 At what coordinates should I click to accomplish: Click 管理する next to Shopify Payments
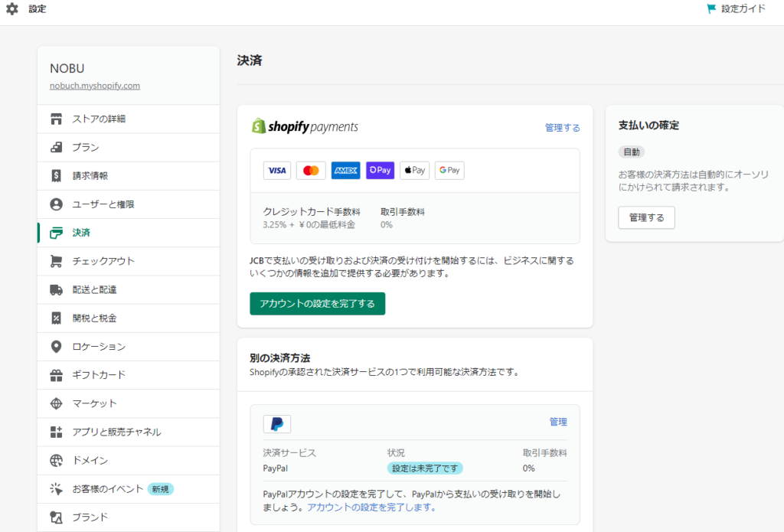click(563, 127)
